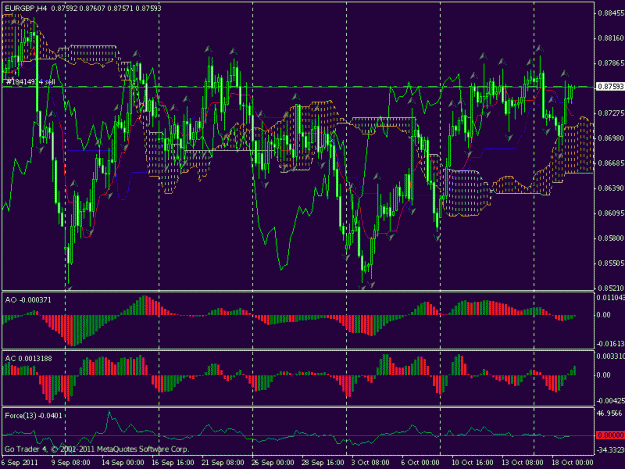Click the 14 Sep 00:00 time label
The image size is (625, 469).
coord(122,462)
